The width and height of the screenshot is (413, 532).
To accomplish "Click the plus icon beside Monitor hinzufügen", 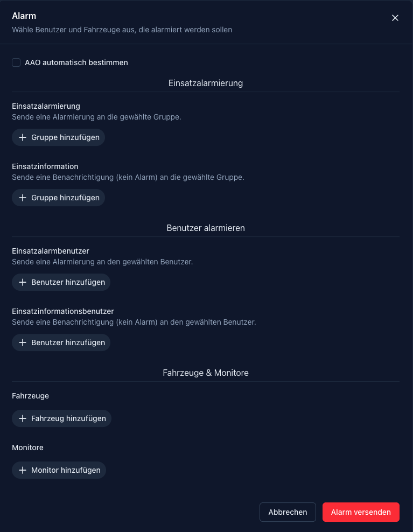I will click(23, 470).
